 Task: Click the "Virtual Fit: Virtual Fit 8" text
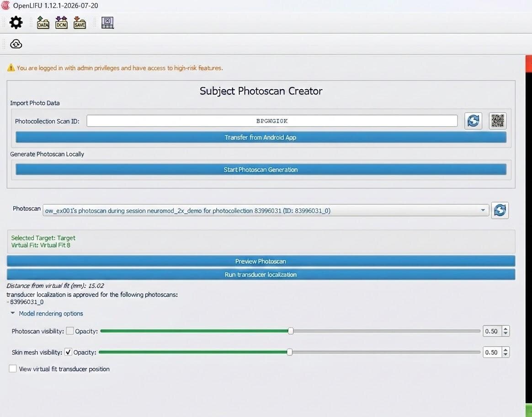point(41,245)
